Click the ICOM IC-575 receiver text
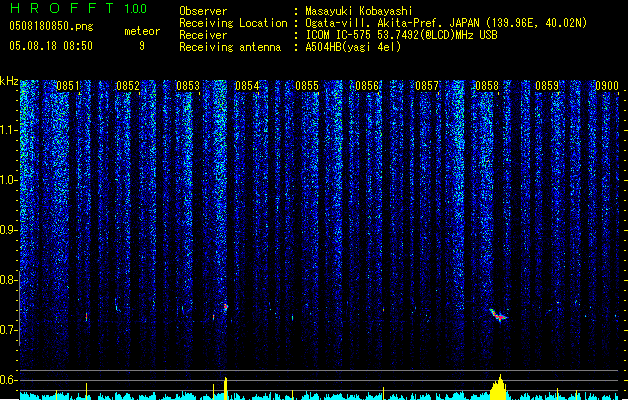 coord(401,35)
